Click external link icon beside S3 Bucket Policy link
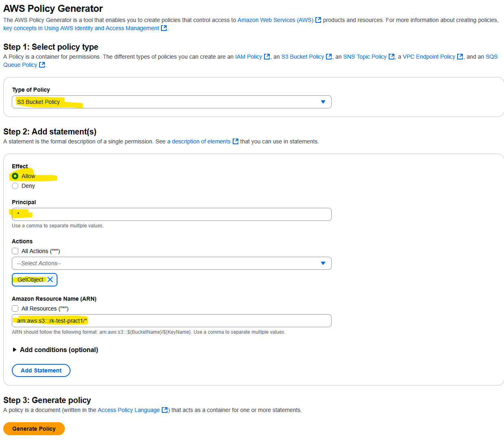 pyautogui.click(x=329, y=57)
